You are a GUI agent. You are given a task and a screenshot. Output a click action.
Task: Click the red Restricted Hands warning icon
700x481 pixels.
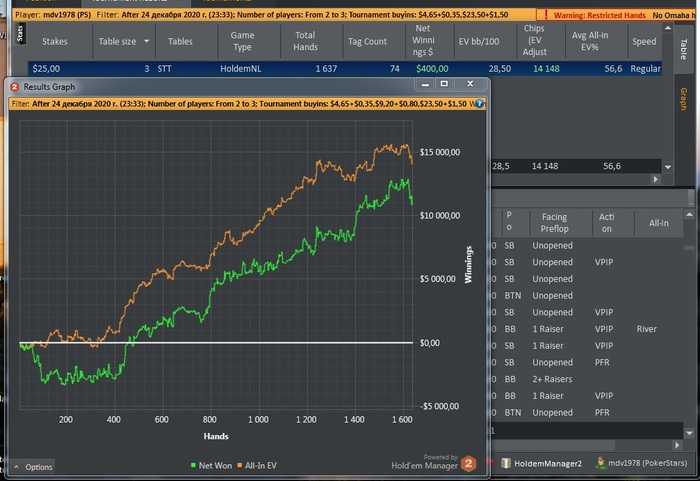[546, 15]
